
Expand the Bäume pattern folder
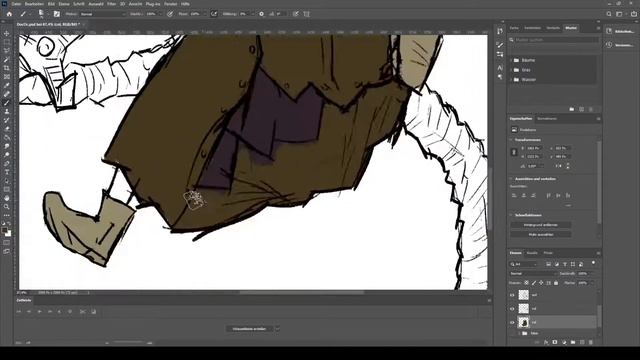click(x=511, y=60)
